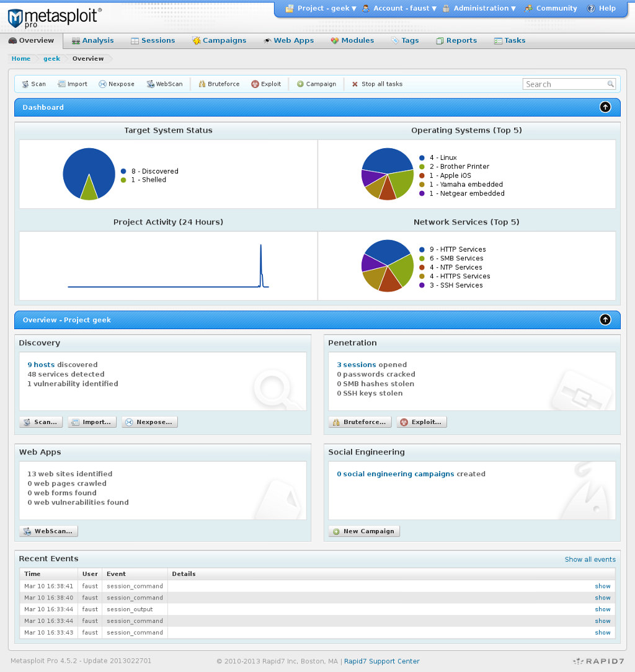Show details for the 16:38:41 session_command event
The width and height of the screenshot is (635, 672).
pos(602,586)
